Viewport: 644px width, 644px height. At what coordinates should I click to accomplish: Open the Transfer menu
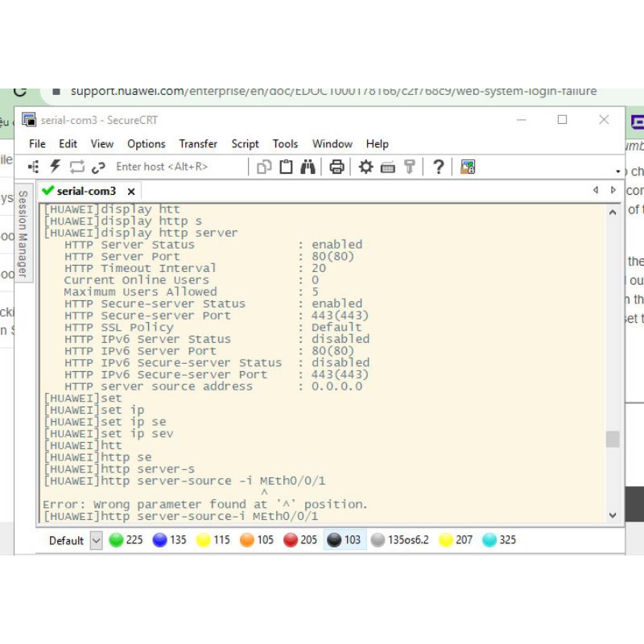click(197, 144)
